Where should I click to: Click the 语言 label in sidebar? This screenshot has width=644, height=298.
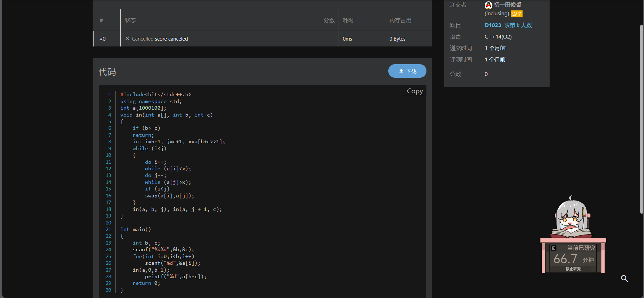tap(455, 37)
